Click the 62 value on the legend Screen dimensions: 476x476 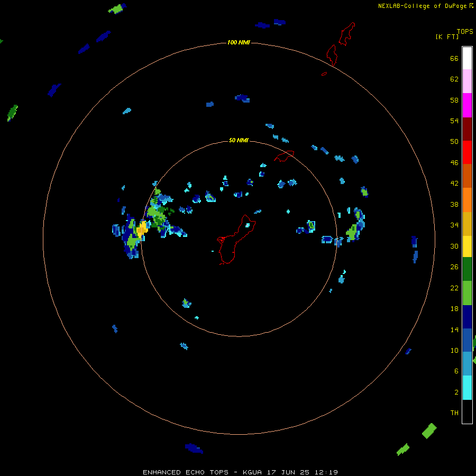pos(454,79)
